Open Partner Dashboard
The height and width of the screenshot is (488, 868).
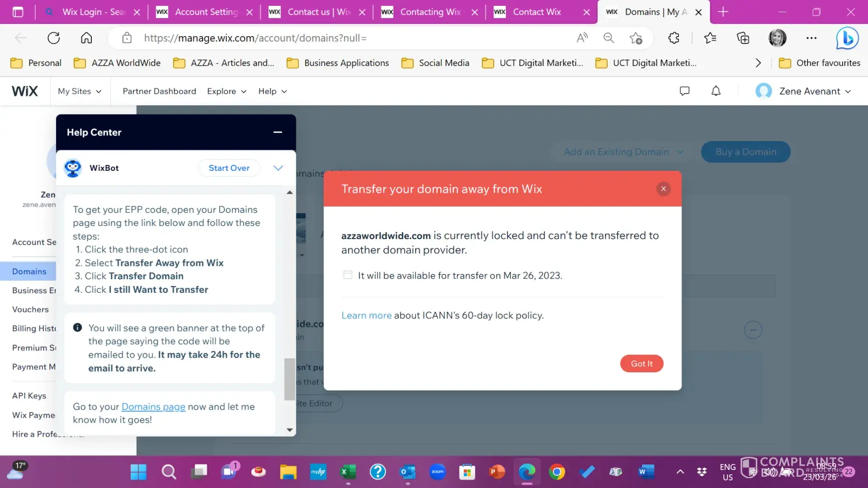159,91
